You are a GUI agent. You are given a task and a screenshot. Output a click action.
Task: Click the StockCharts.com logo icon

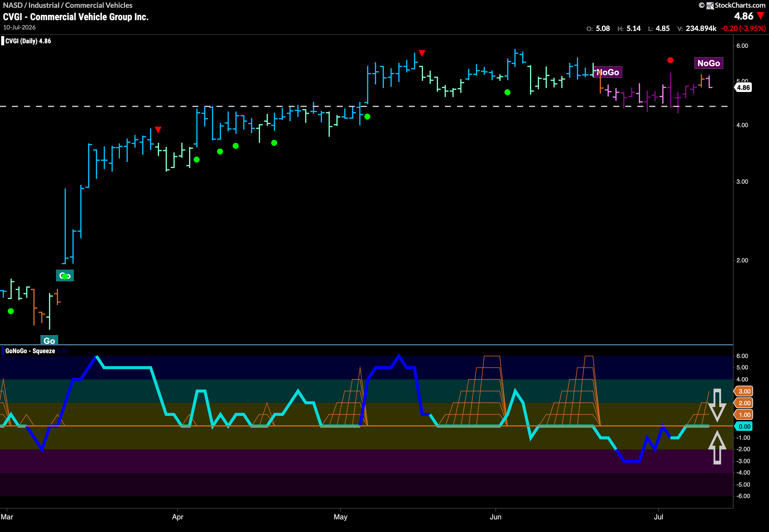[710, 6]
